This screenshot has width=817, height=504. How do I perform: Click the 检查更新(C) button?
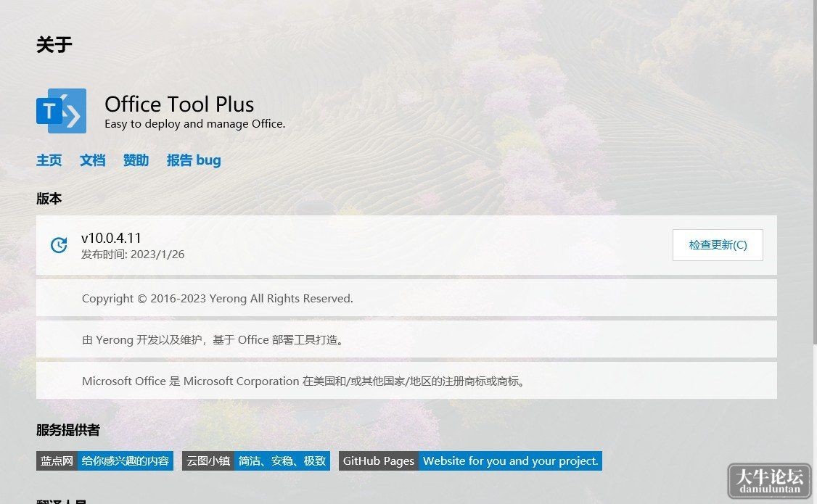point(718,244)
